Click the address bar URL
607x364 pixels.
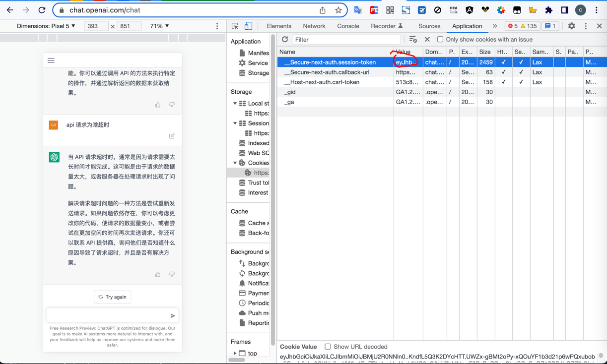105,10
